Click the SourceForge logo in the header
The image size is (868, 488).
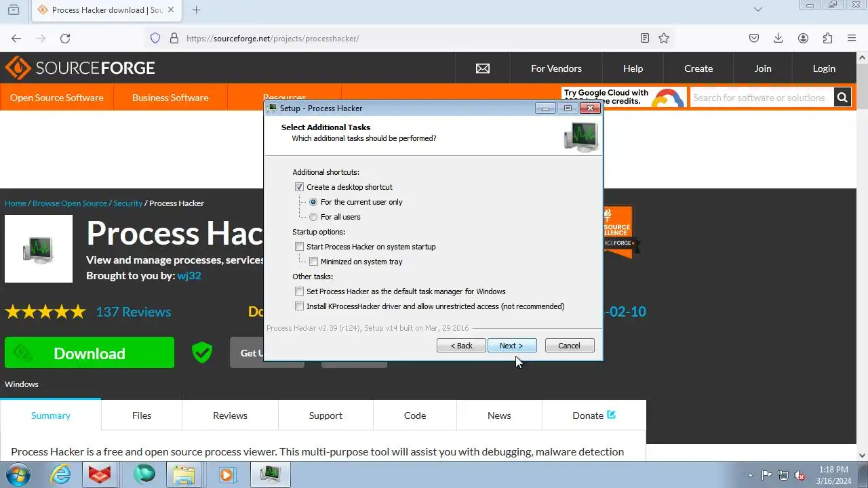(80, 68)
